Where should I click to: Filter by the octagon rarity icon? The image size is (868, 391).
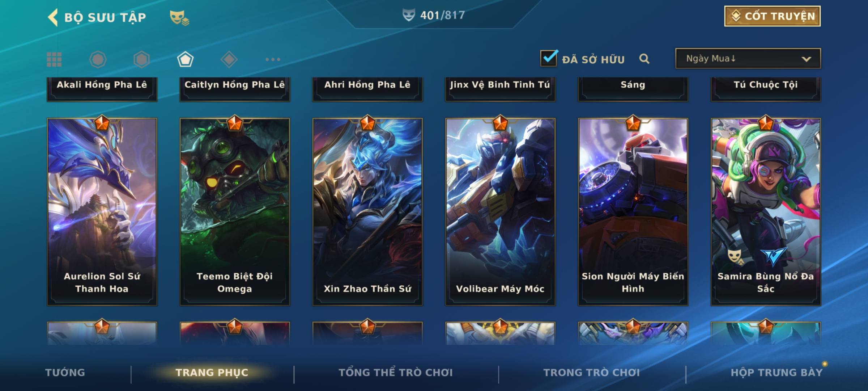98,59
